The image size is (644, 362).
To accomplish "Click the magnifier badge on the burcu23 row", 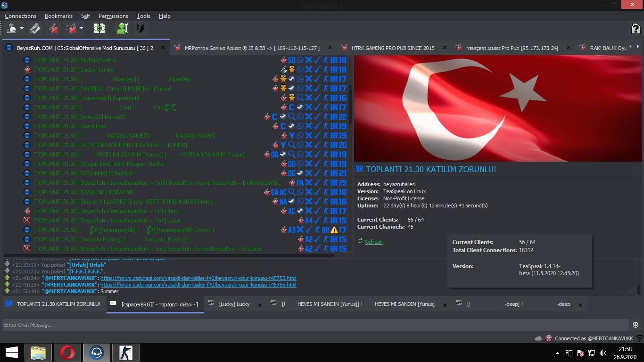I will (292, 117).
